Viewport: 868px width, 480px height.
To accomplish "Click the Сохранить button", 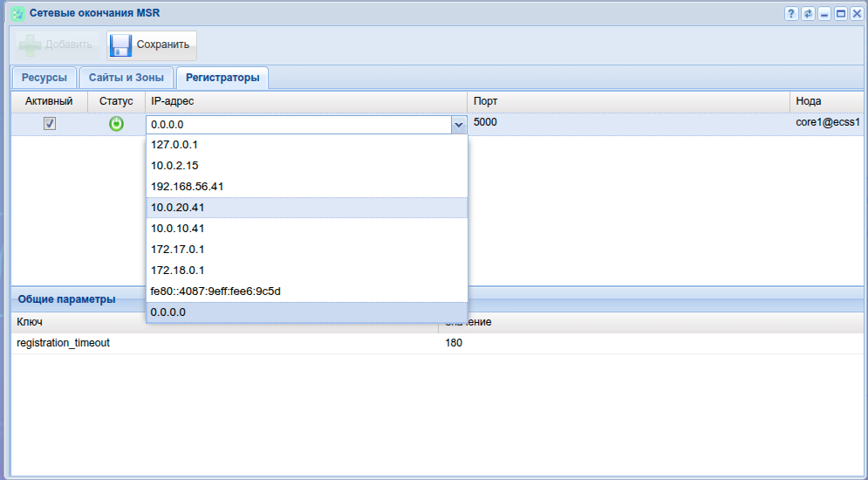I will click(x=152, y=45).
